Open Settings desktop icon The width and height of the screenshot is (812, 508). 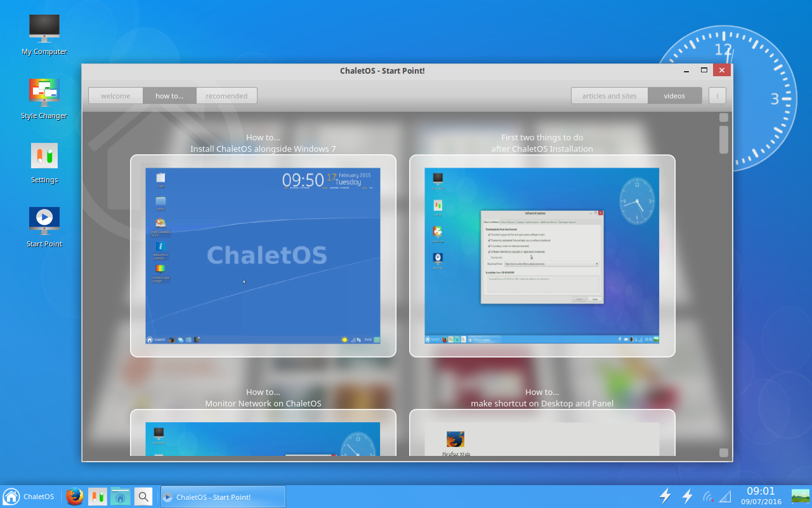pos(44,163)
